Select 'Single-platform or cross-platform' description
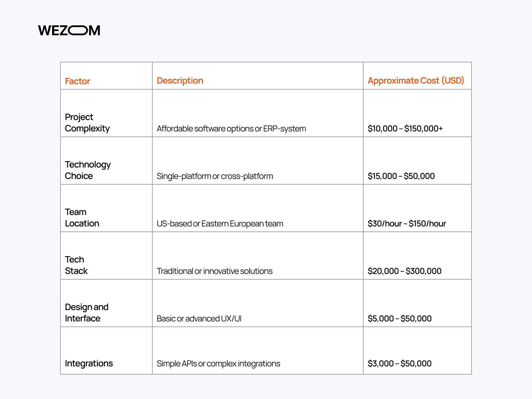Image resolution: width=532 pixels, height=399 pixels. point(215,176)
